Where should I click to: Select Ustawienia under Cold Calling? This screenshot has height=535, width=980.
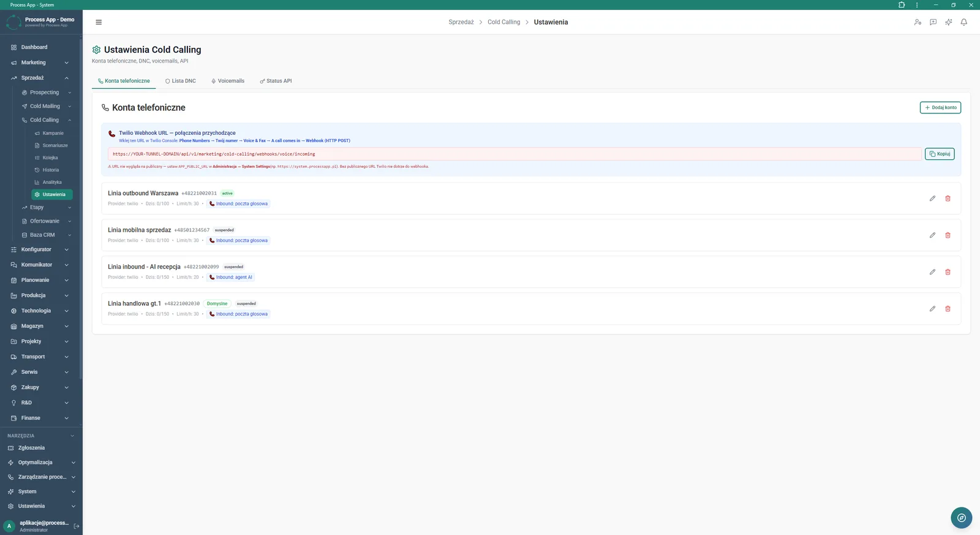53,194
